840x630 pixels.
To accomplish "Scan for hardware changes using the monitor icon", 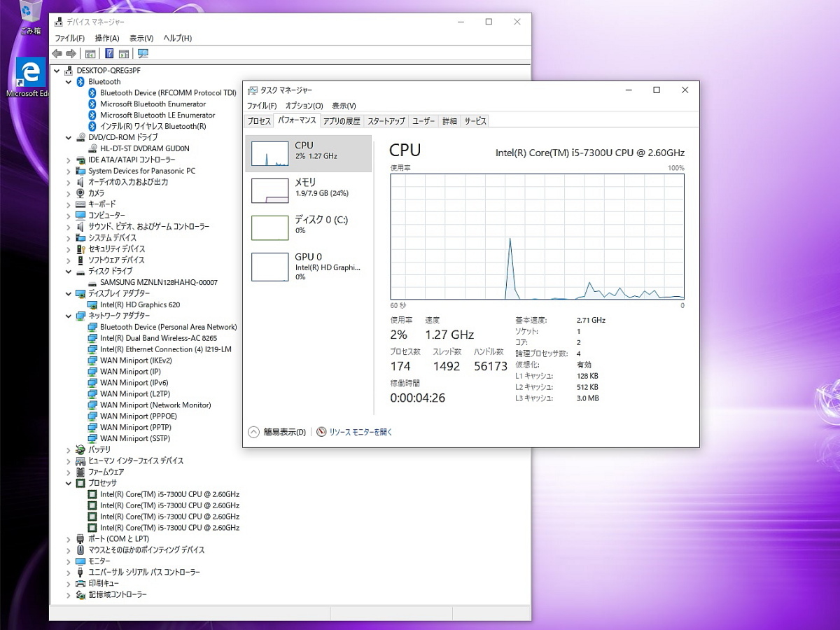I will coord(143,54).
